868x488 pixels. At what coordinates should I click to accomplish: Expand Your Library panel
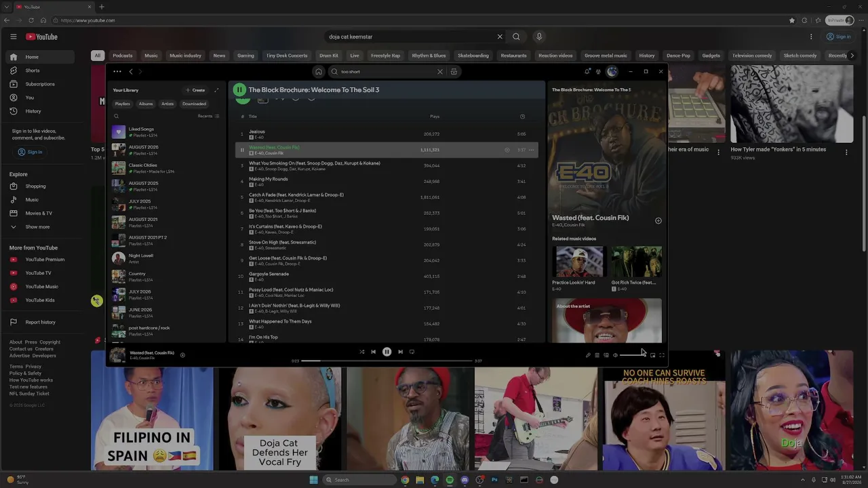[216, 90]
